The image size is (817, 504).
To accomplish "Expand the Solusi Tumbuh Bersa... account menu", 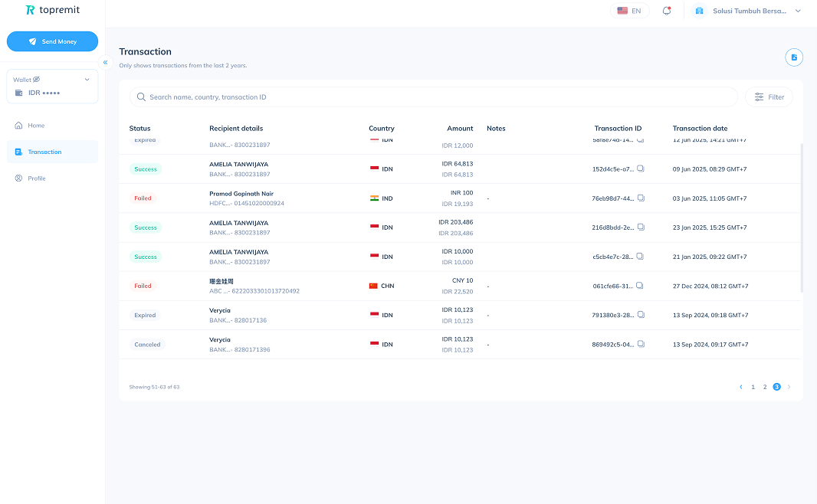I will coord(798,11).
